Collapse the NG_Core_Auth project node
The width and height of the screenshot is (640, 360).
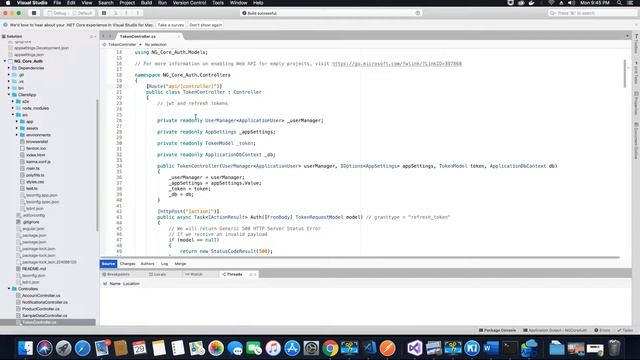tap(5, 61)
